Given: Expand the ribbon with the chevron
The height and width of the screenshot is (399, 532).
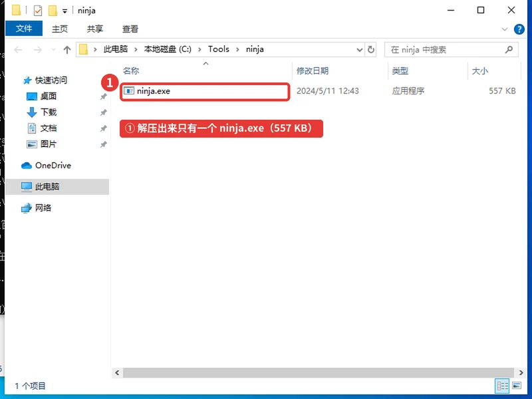Looking at the screenshot, I should point(505,29).
